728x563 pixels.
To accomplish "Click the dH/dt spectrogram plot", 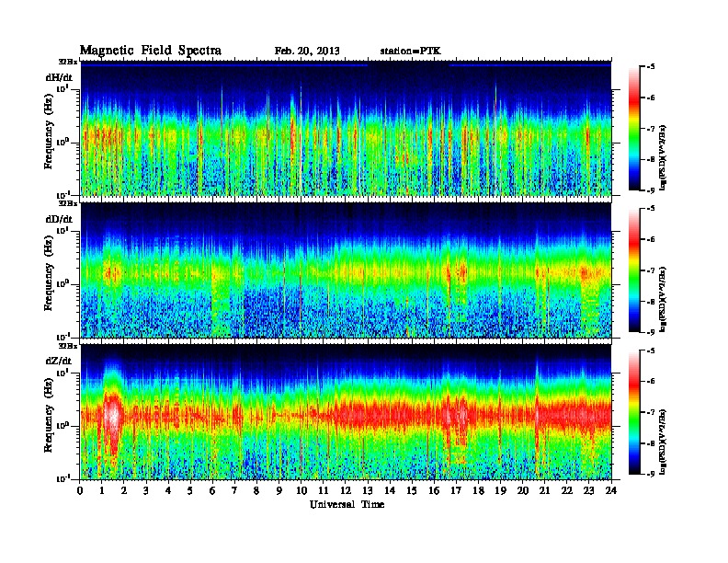I will point(346,128).
